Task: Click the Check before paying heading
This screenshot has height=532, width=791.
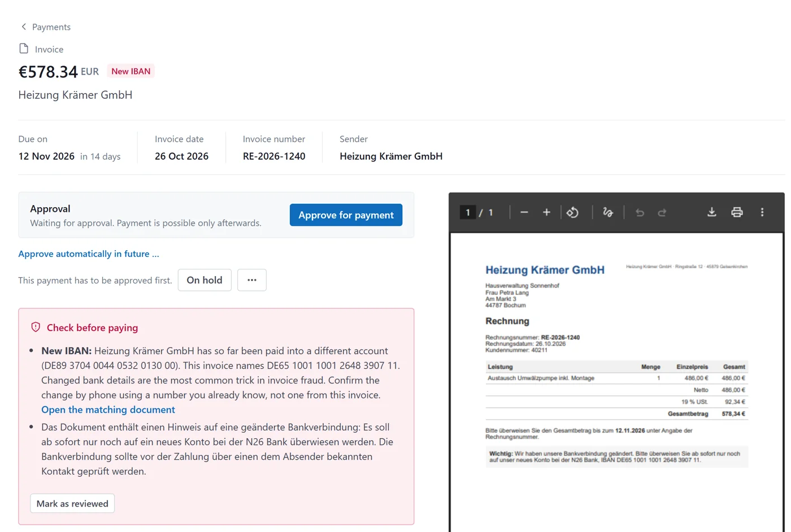Action: [x=92, y=328]
